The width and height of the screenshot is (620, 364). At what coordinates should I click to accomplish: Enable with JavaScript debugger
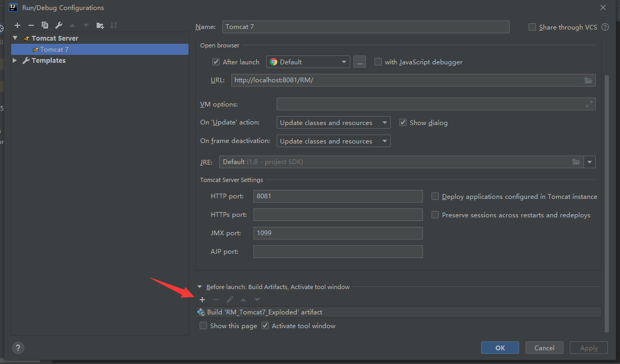point(378,62)
